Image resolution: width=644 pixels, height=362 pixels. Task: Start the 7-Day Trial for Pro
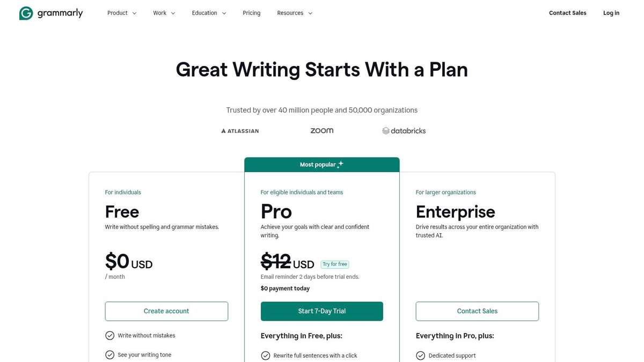[321, 311]
